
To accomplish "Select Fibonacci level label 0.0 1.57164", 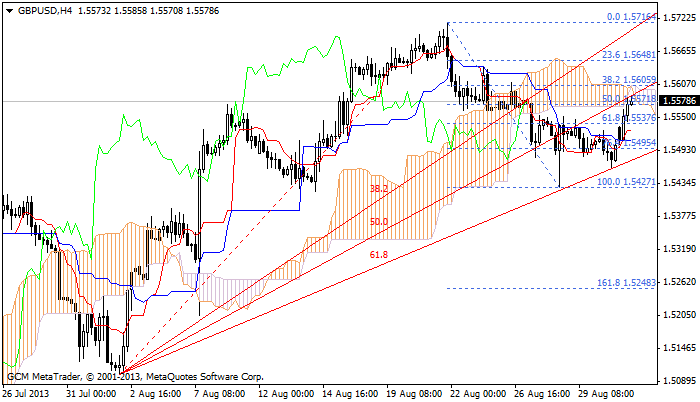I will point(631,17).
